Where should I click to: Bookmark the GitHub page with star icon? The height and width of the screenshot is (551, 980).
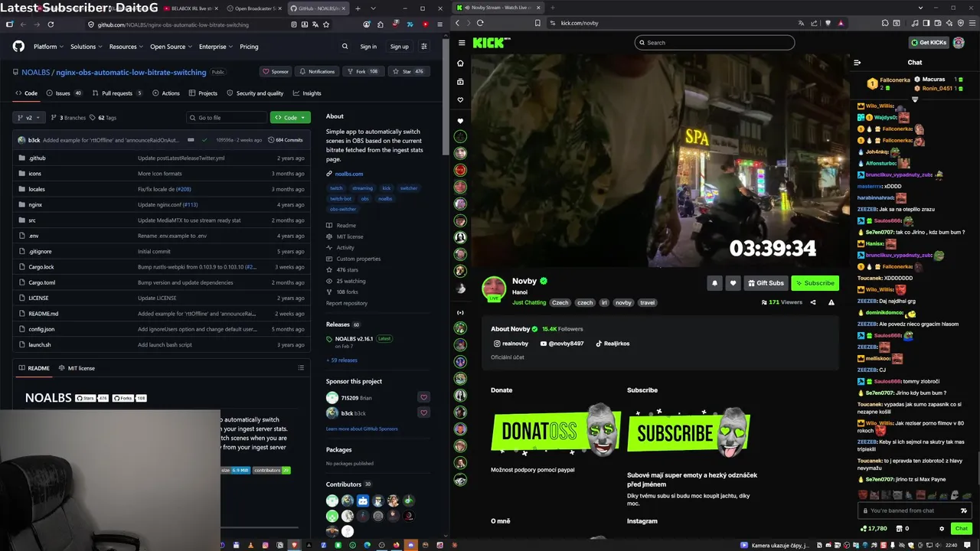point(326,24)
